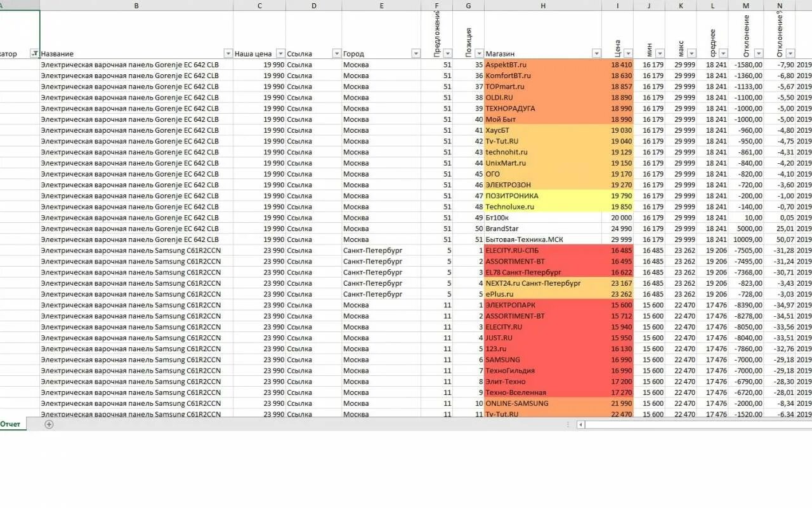Open the Магазин column filter dropdown

click(x=596, y=54)
